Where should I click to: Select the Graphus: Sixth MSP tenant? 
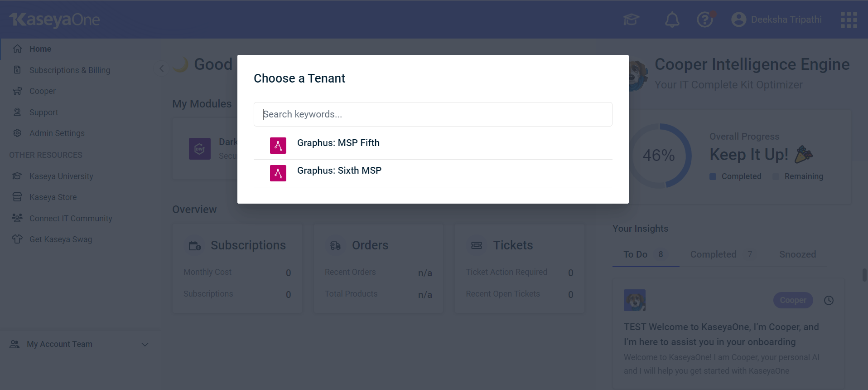point(339,171)
